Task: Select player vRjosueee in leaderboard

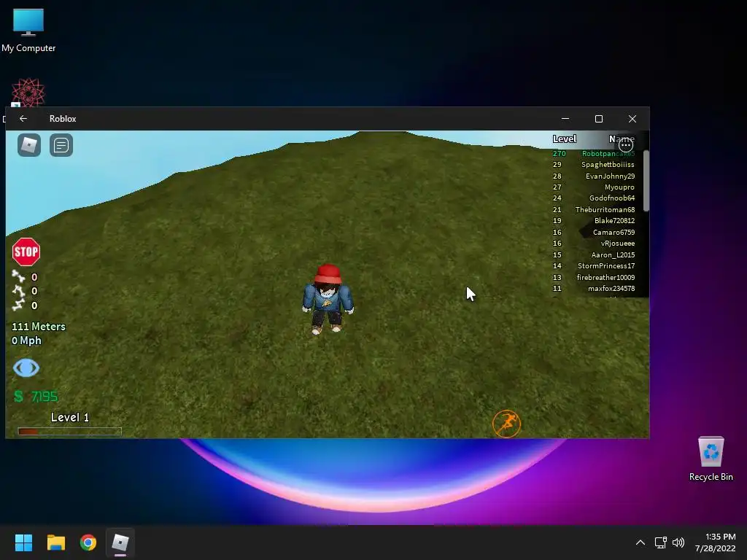Action: coord(617,244)
